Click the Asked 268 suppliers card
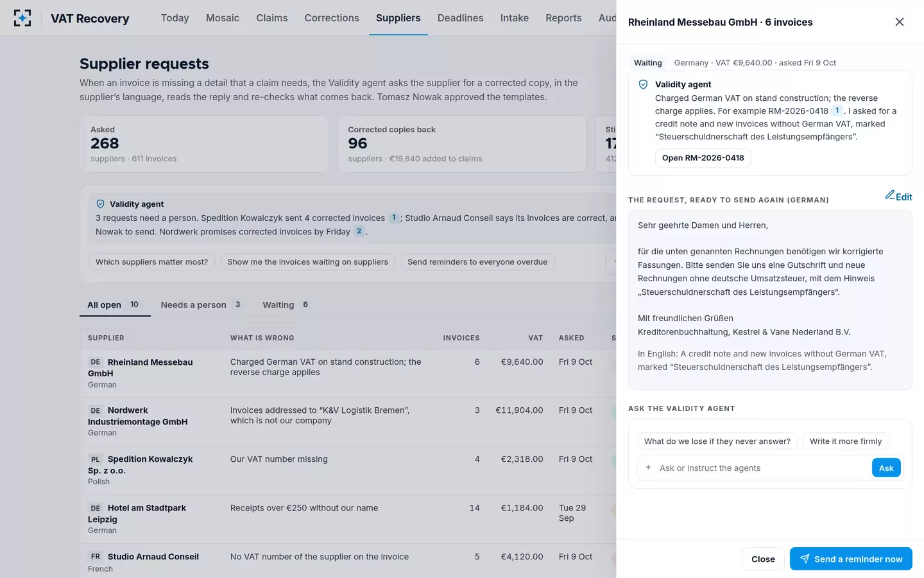The height and width of the screenshot is (578, 924). [204, 144]
